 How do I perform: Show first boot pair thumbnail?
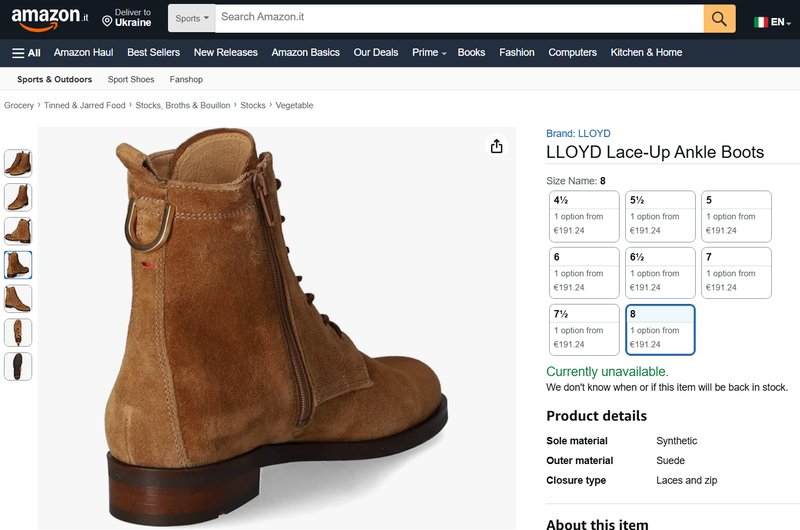tap(18, 163)
